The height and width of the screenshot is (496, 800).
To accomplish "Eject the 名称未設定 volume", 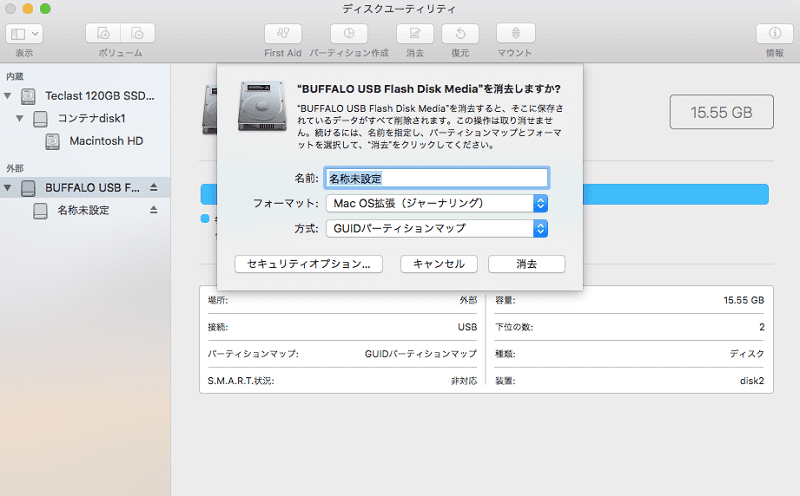I will click(154, 210).
